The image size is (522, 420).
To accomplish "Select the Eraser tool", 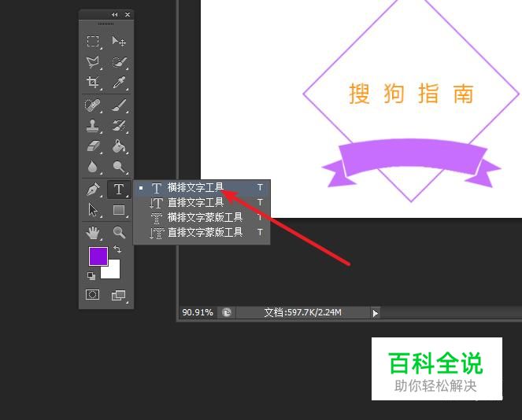I will (93, 146).
